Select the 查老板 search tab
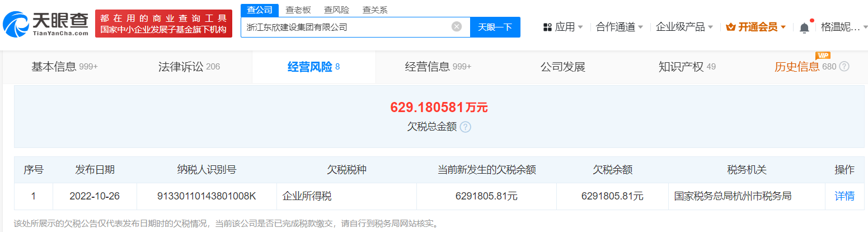868x232 pixels. [x=298, y=10]
